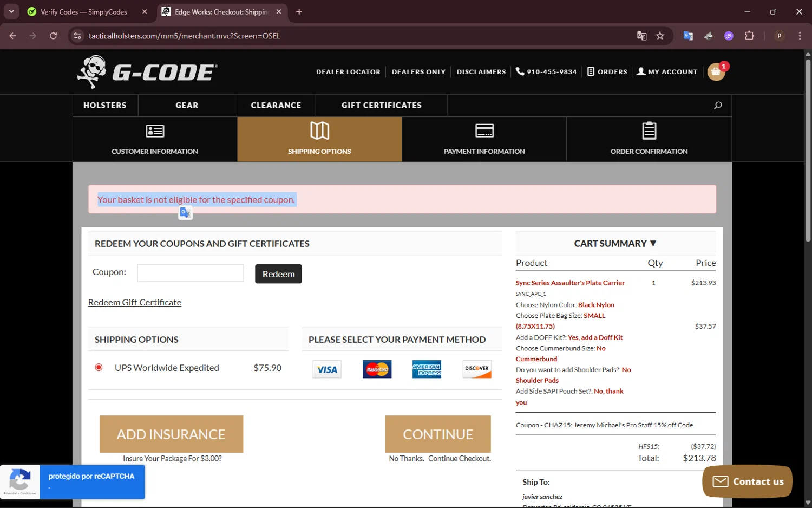
Task: Open the browser extensions puzzle icon
Action: pyautogui.click(x=749, y=36)
